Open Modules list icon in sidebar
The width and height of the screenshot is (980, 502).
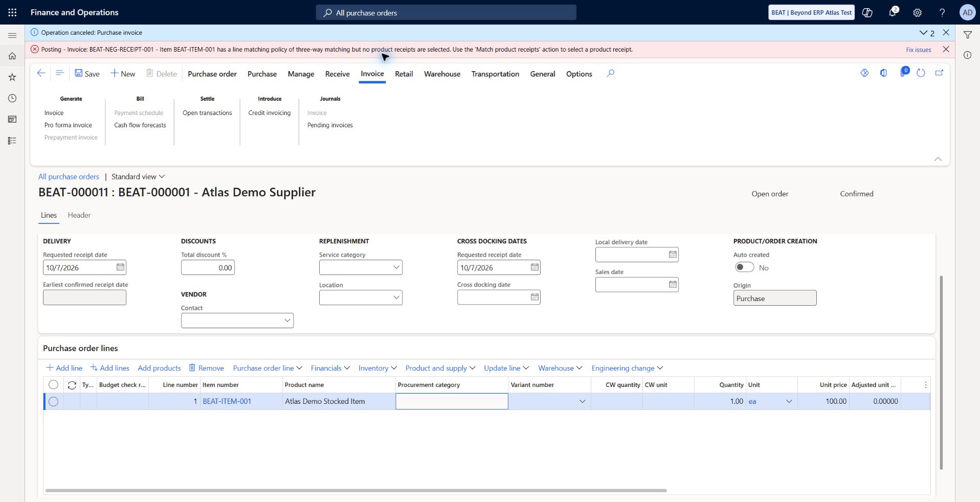(12, 141)
